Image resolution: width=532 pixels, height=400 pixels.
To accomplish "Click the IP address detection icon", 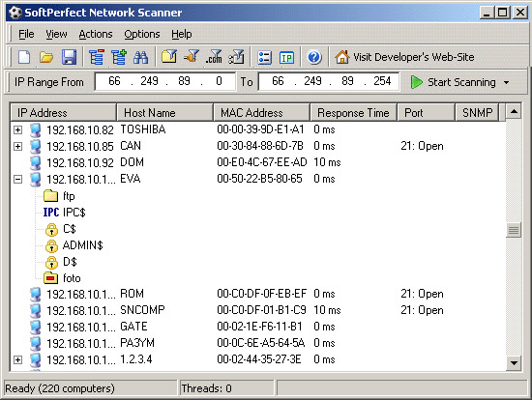I will (287, 57).
